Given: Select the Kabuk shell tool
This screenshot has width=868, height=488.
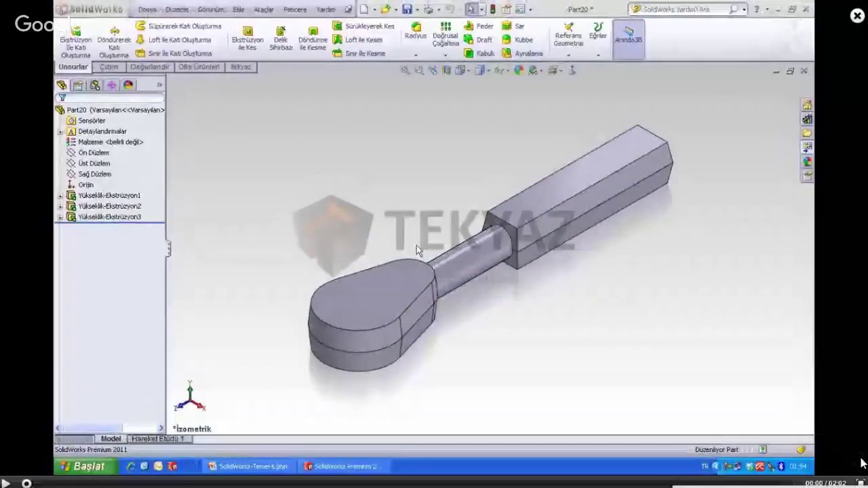Looking at the screenshot, I should (479, 54).
